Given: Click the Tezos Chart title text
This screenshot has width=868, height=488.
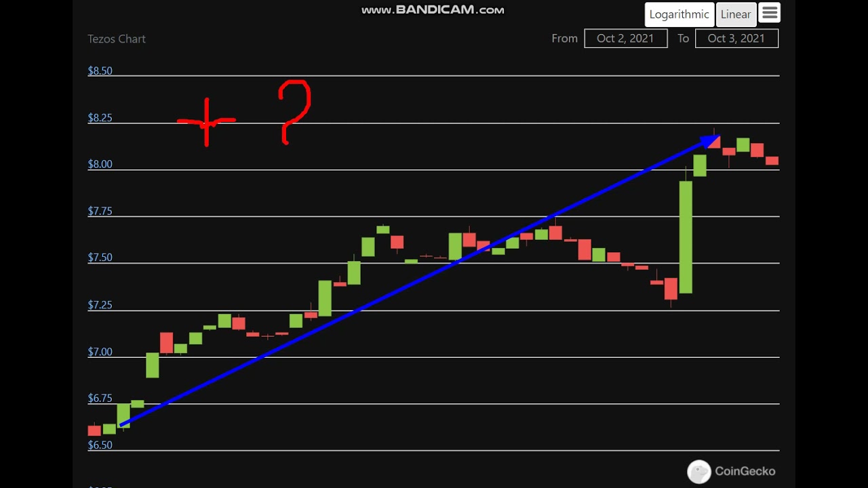Looking at the screenshot, I should point(117,39).
